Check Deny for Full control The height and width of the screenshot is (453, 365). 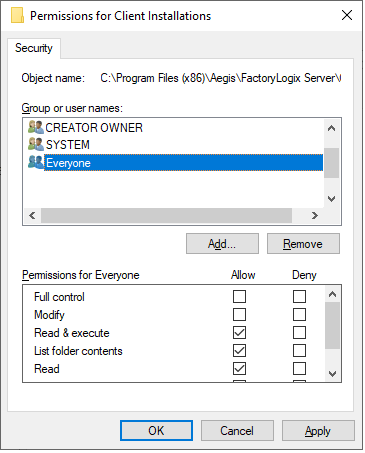(x=299, y=296)
